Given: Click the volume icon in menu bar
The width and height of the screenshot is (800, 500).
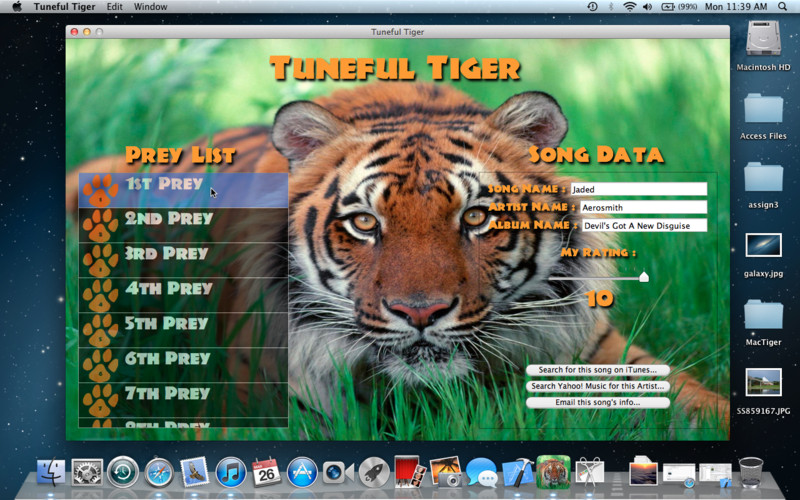Looking at the screenshot, I should (x=647, y=7).
